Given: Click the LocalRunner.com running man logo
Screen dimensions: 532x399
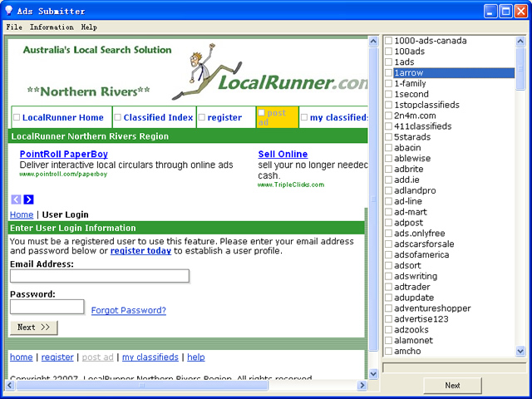Looking at the screenshot, I should [x=269, y=72].
